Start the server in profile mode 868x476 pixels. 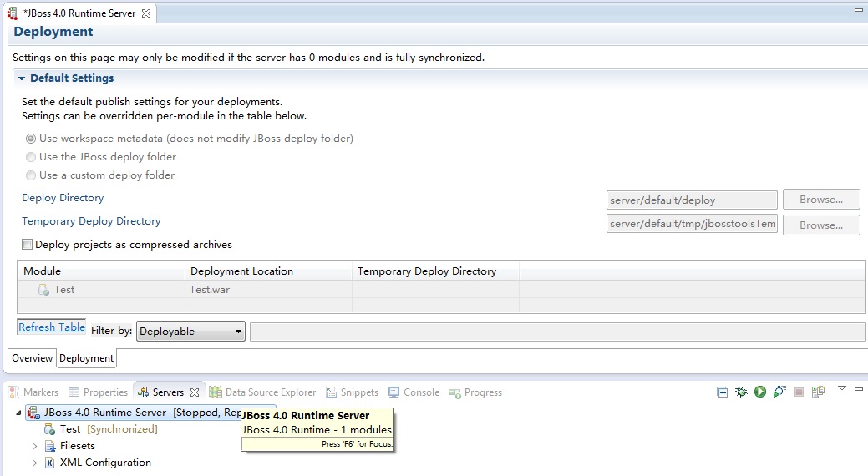pyautogui.click(x=779, y=392)
